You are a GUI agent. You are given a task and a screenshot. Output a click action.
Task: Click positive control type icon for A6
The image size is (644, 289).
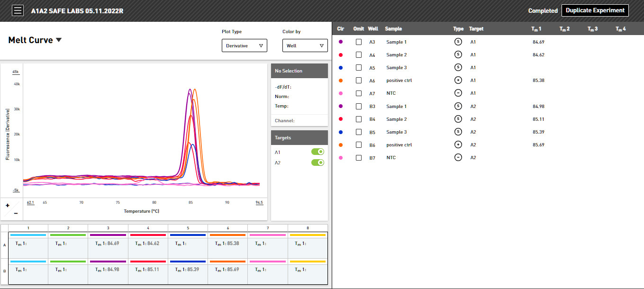click(458, 80)
